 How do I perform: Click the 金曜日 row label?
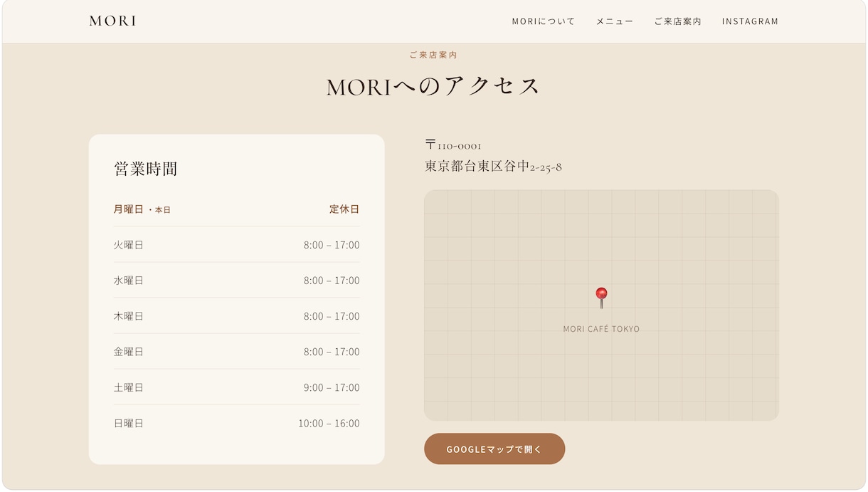point(128,352)
